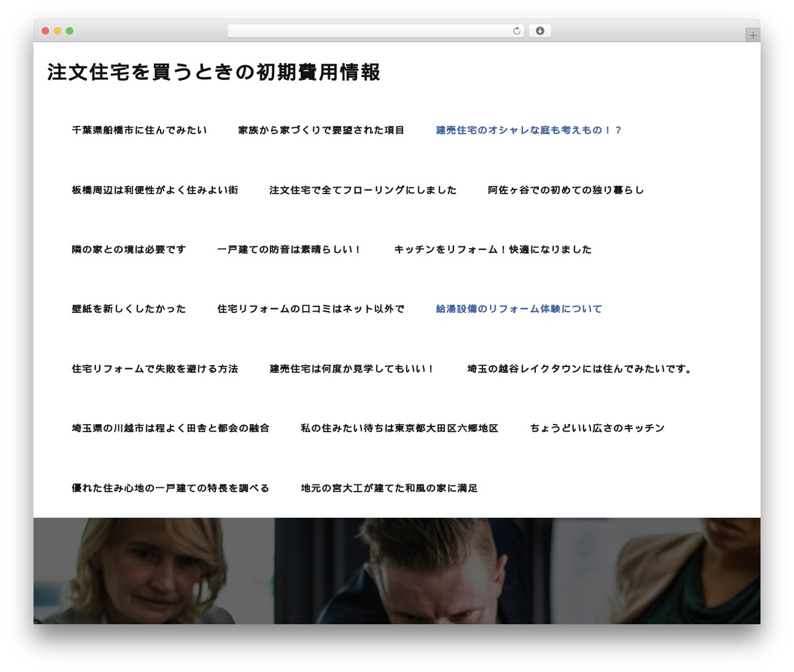This screenshot has width=794, height=672.
Task: Click the reload icon in address bar
Action: [x=516, y=31]
